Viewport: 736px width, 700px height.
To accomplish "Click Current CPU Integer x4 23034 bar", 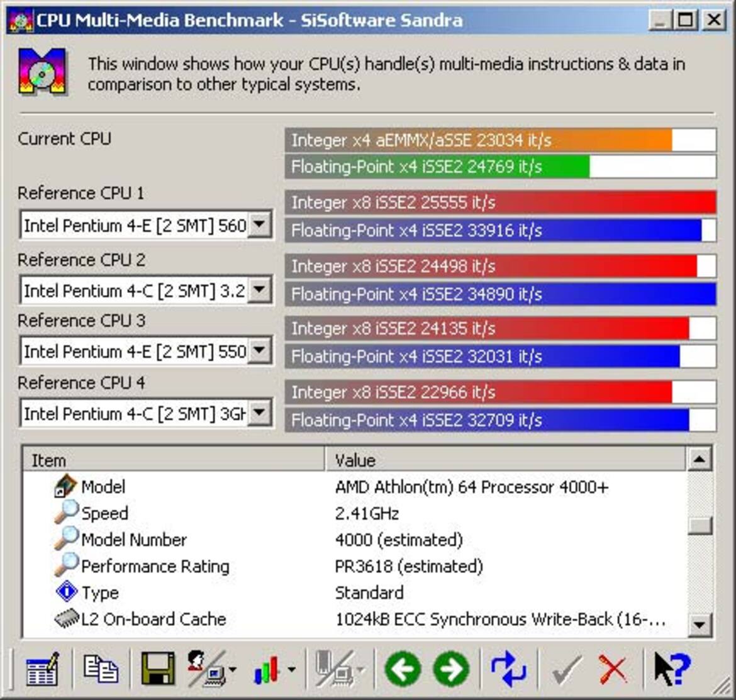I will [500, 140].
